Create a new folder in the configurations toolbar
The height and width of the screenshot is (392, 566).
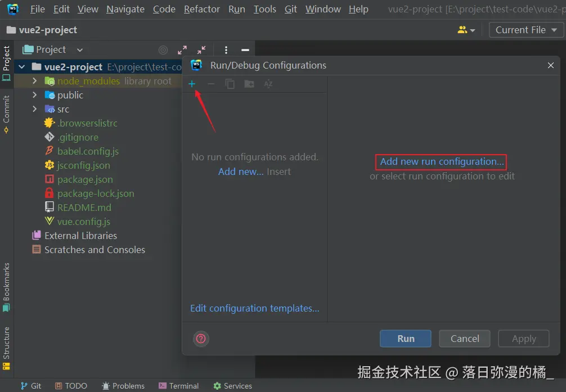[x=249, y=83]
